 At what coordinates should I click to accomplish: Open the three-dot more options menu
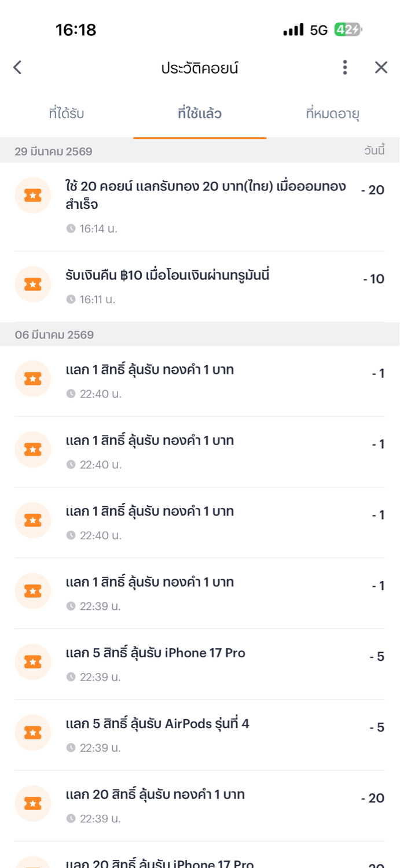pyautogui.click(x=345, y=68)
